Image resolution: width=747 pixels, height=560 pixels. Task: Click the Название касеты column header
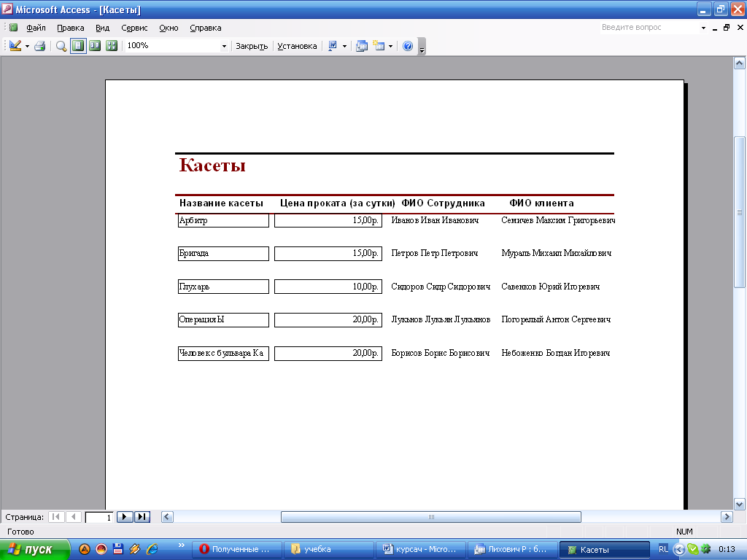[x=221, y=203]
